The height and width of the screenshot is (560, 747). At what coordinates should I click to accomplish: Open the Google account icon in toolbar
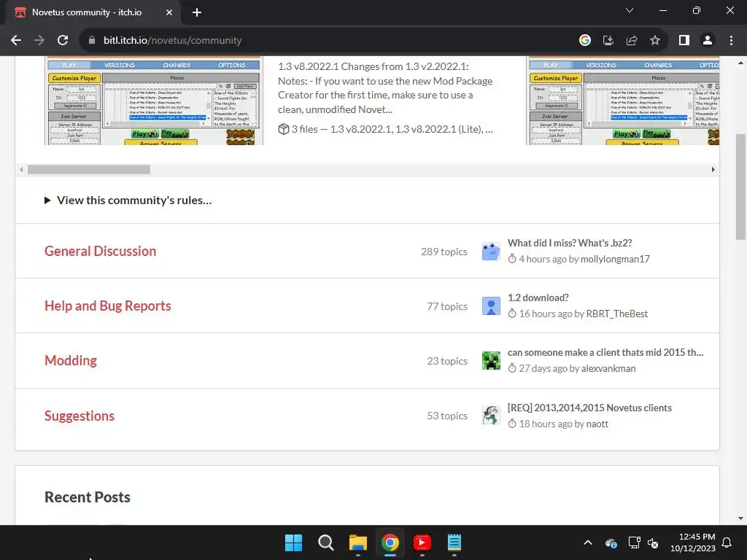(584, 41)
